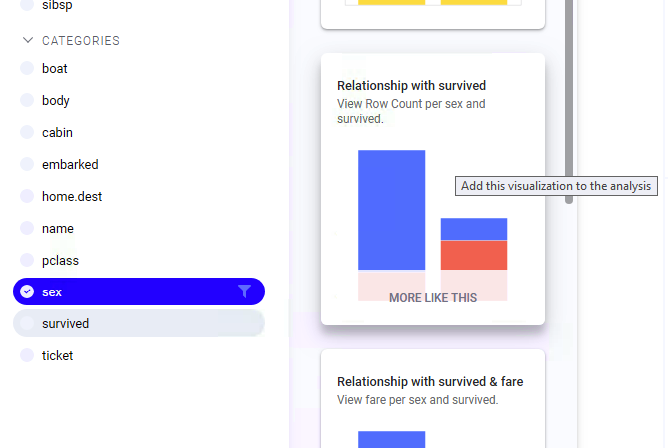This screenshot has height=448, width=668.
Task: Select the highlighted survived field
Action: (x=139, y=323)
